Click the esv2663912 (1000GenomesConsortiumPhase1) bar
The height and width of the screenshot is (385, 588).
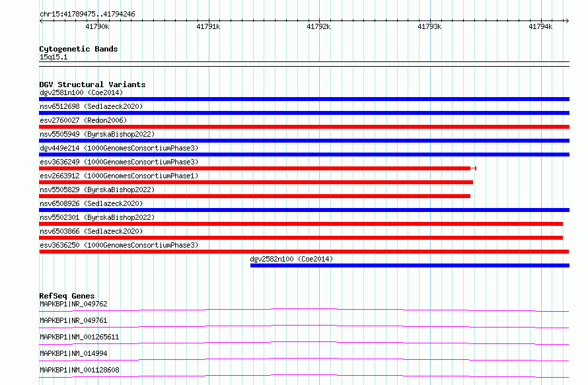[256, 182]
